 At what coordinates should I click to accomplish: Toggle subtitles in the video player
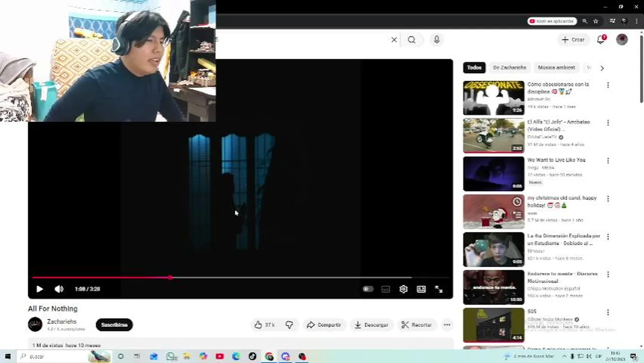(x=385, y=289)
